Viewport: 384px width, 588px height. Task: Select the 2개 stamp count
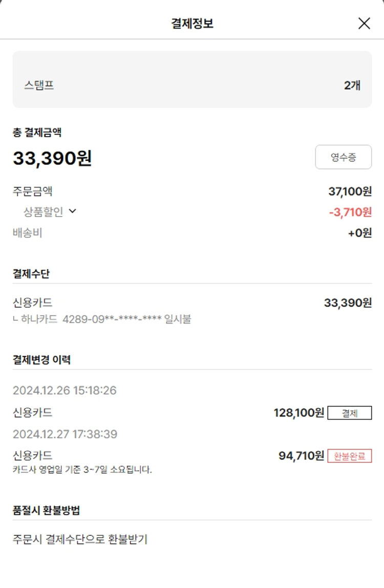(x=352, y=86)
